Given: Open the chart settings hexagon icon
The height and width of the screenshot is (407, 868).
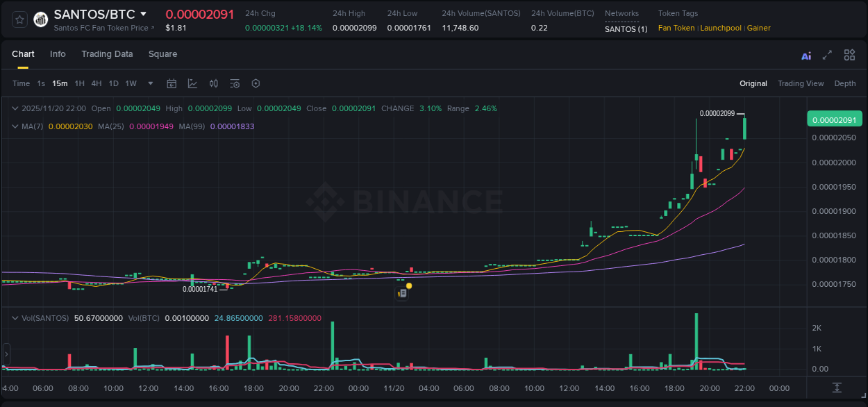Looking at the screenshot, I should coord(255,83).
